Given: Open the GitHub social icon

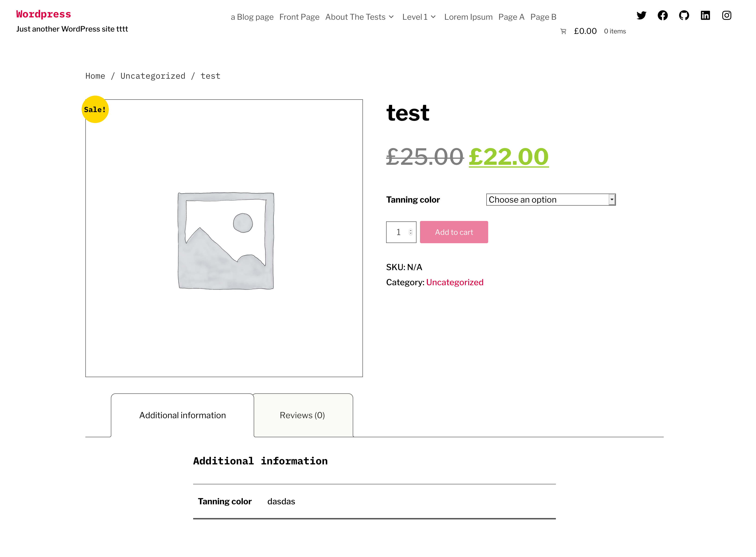Looking at the screenshot, I should click(684, 16).
